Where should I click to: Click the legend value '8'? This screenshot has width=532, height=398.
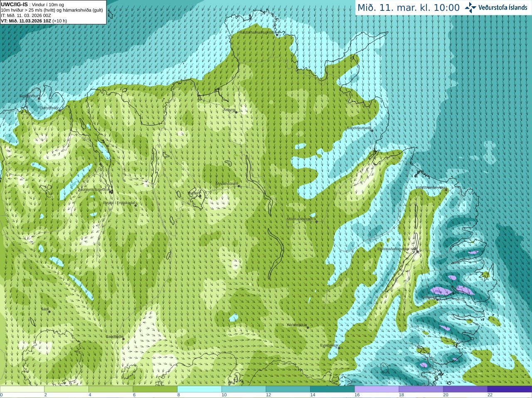[179, 395]
